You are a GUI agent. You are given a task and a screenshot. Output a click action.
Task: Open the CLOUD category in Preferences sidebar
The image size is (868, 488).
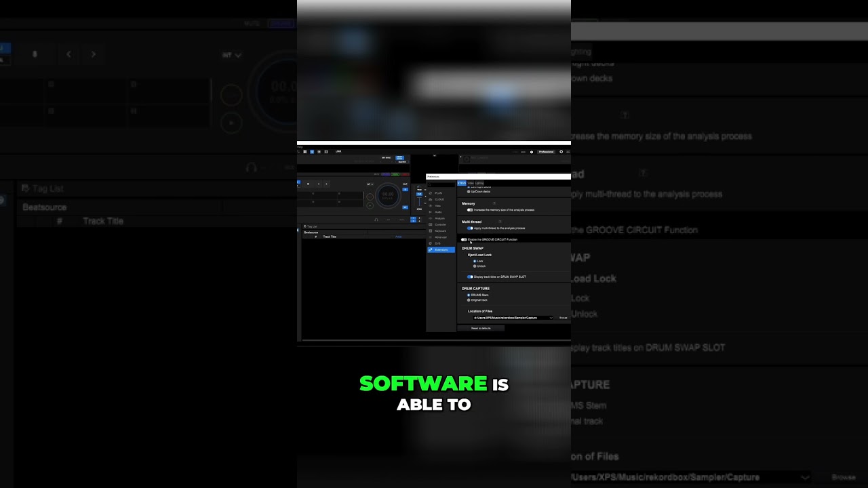coord(441,199)
